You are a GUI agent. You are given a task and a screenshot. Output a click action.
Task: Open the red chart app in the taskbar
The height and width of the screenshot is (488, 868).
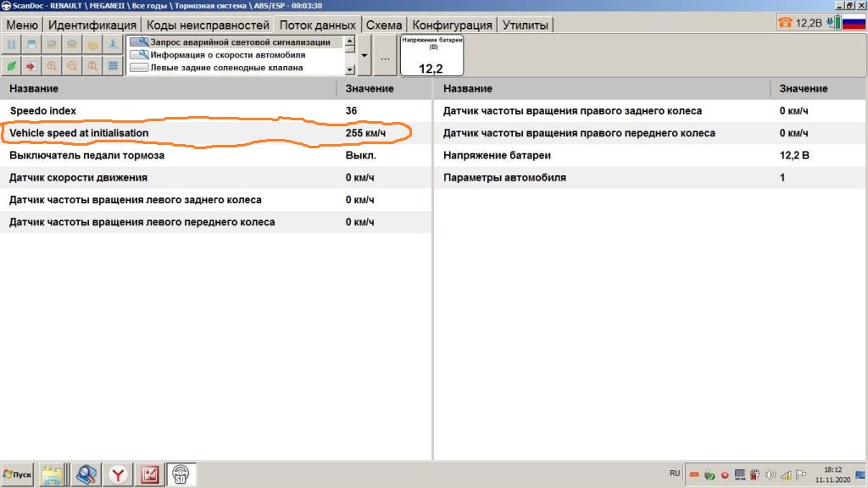pyautogui.click(x=149, y=474)
